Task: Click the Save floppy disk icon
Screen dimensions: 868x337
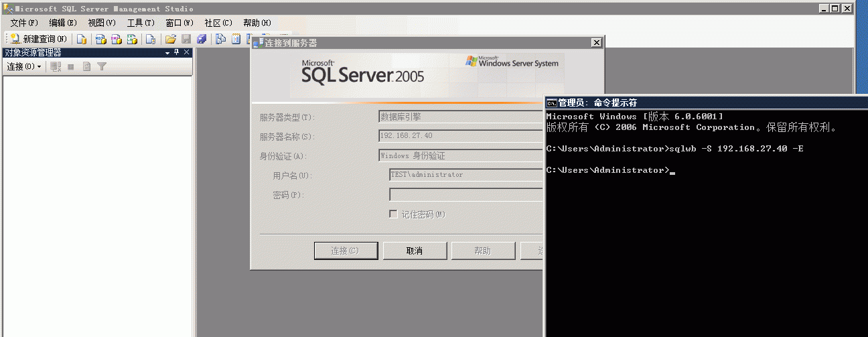Action: pos(186,39)
